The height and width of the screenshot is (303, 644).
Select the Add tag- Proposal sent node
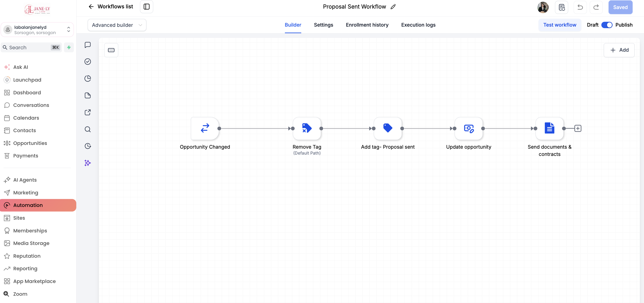coord(387,128)
